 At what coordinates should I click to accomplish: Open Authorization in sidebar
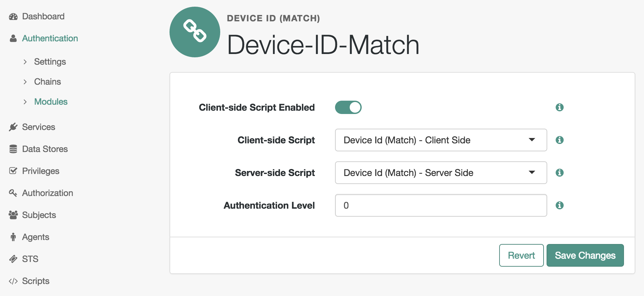click(48, 193)
